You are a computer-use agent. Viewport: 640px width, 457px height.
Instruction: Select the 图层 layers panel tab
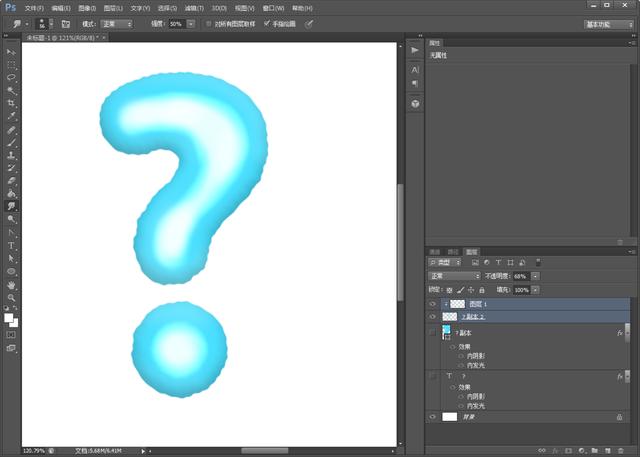point(471,252)
